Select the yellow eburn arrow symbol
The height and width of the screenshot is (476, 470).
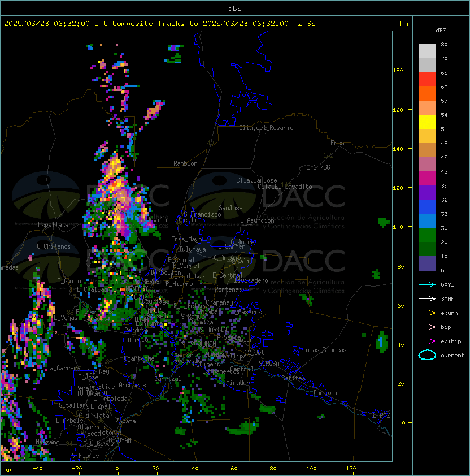tap(427, 313)
